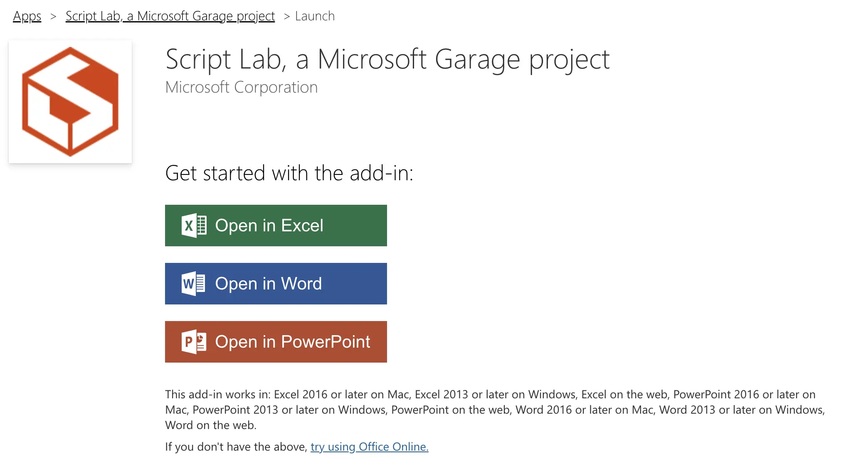Image resolution: width=868 pixels, height=466 pixels.
Task: Click the Get started with the add-in heading
Action: [289, 173]
